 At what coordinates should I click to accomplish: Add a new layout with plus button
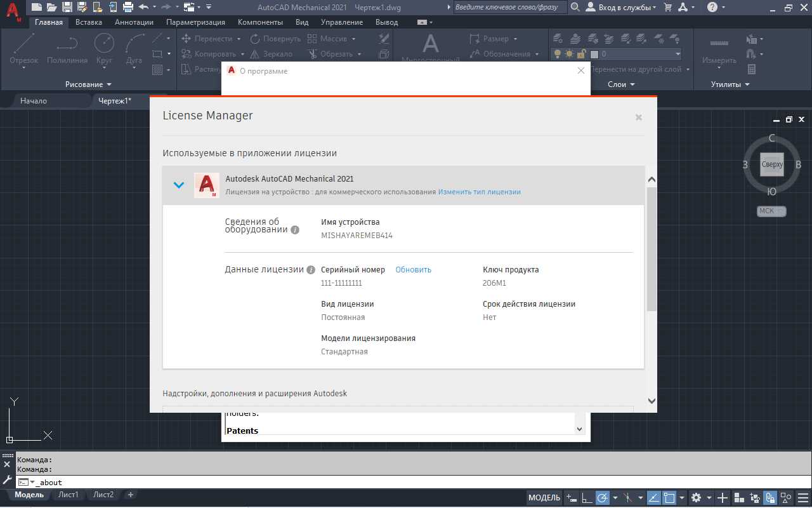(x=131, y=495)
